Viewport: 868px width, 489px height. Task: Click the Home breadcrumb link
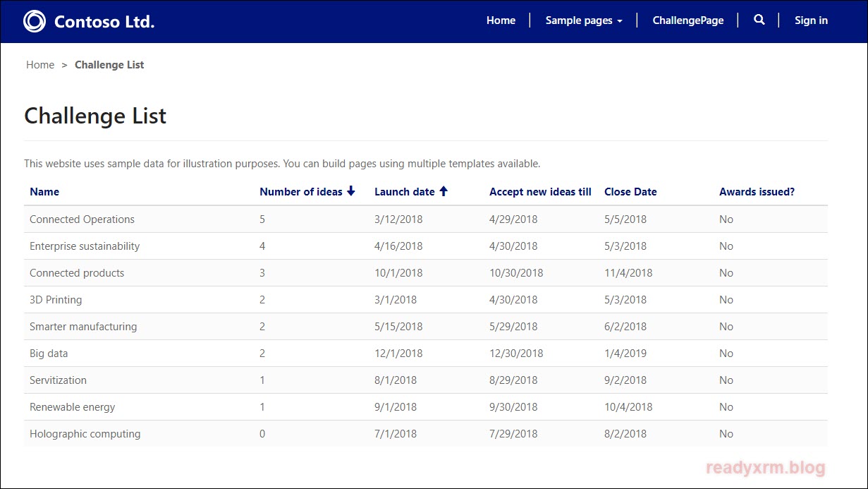(x=40, y=65)
